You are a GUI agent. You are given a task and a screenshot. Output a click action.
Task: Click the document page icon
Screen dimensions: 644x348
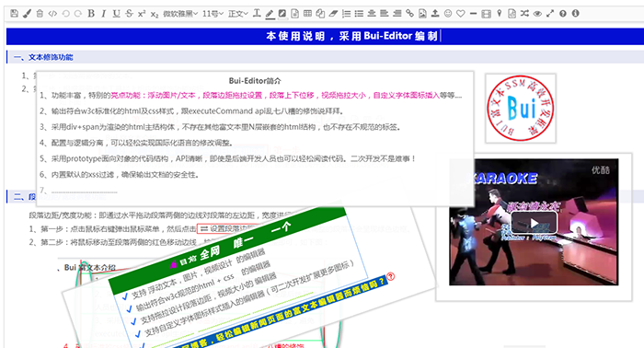point(295,14)
